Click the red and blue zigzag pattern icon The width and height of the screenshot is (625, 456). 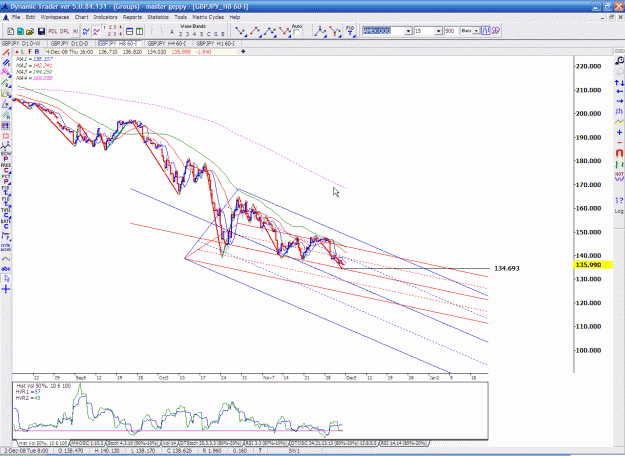(285, 31)
